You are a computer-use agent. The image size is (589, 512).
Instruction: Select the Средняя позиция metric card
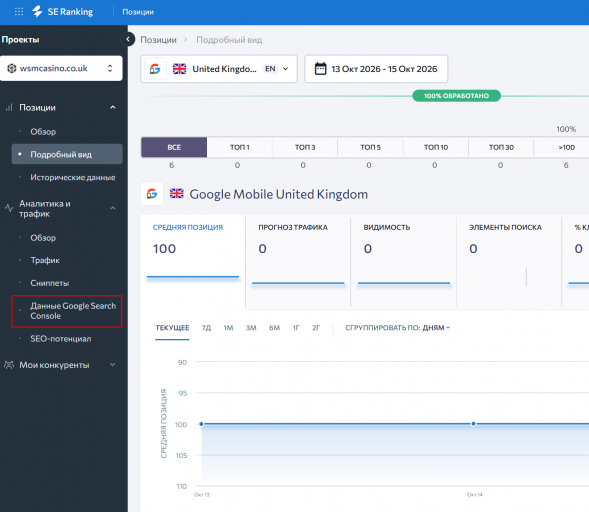tap(193, 262)
